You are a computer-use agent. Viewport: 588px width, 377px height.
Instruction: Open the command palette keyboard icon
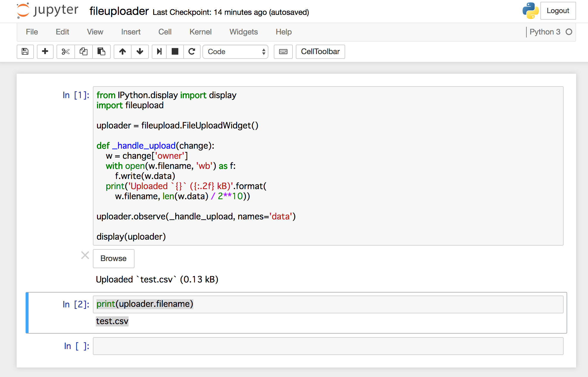pos(283,52)
